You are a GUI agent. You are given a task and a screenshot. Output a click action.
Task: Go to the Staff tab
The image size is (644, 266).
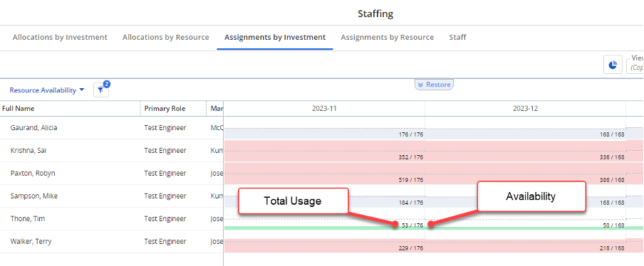click(457, 37)
